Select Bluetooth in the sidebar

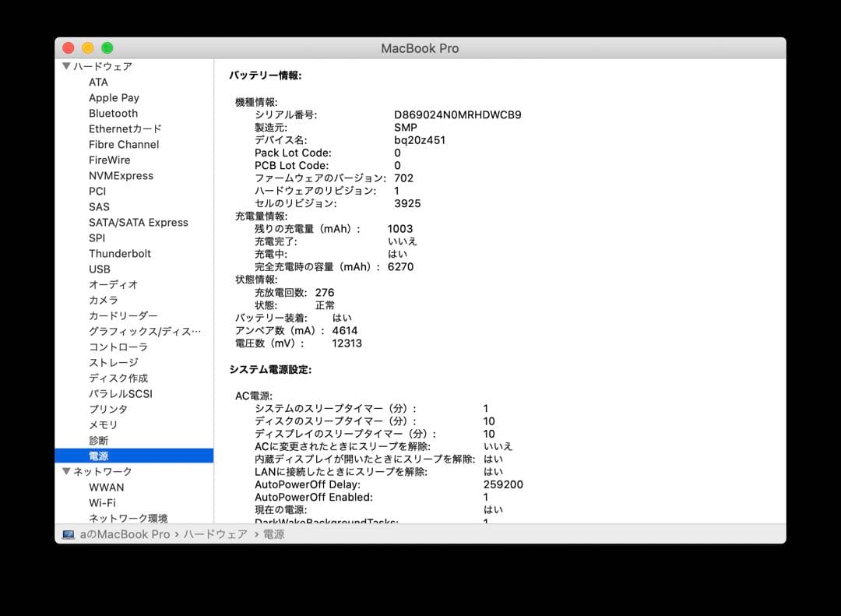113,113
